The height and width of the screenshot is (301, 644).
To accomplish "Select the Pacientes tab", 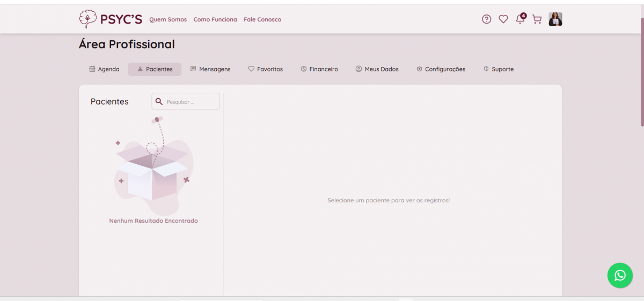I will [x=155, y=69].
